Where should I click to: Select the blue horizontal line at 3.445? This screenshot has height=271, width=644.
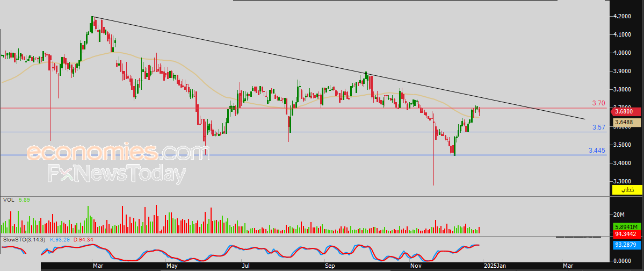pyautogui.click(x=304, y=155)
